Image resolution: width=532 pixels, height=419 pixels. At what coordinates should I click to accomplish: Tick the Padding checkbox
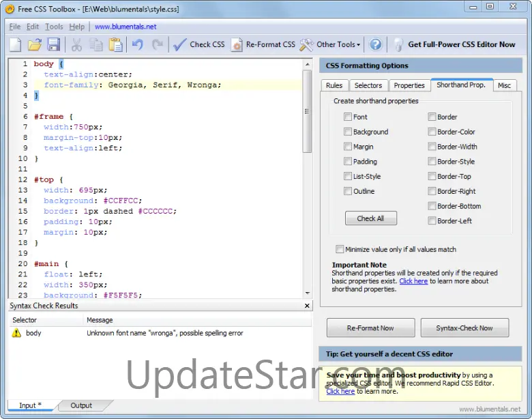tap(347, 161)
